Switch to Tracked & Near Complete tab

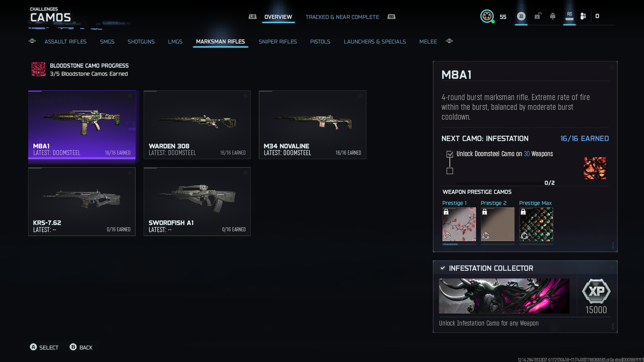coord(342,17)
